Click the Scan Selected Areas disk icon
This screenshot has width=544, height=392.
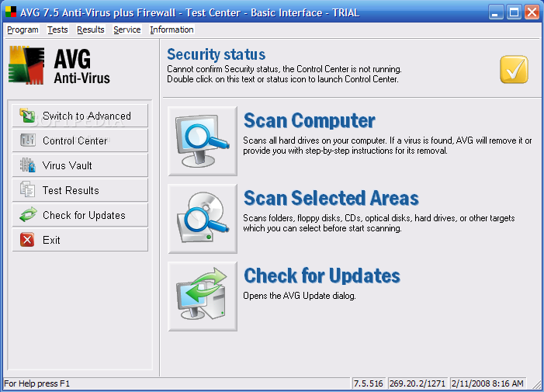203,219
